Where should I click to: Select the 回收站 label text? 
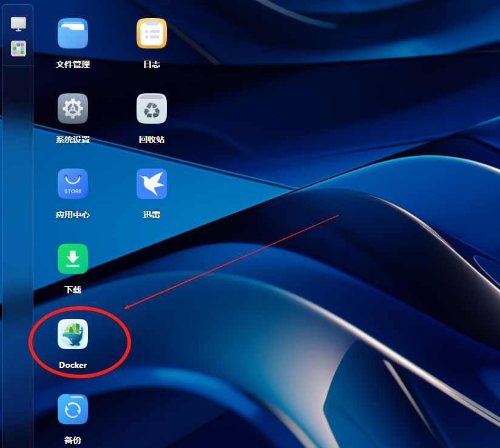tap(152, 139)
